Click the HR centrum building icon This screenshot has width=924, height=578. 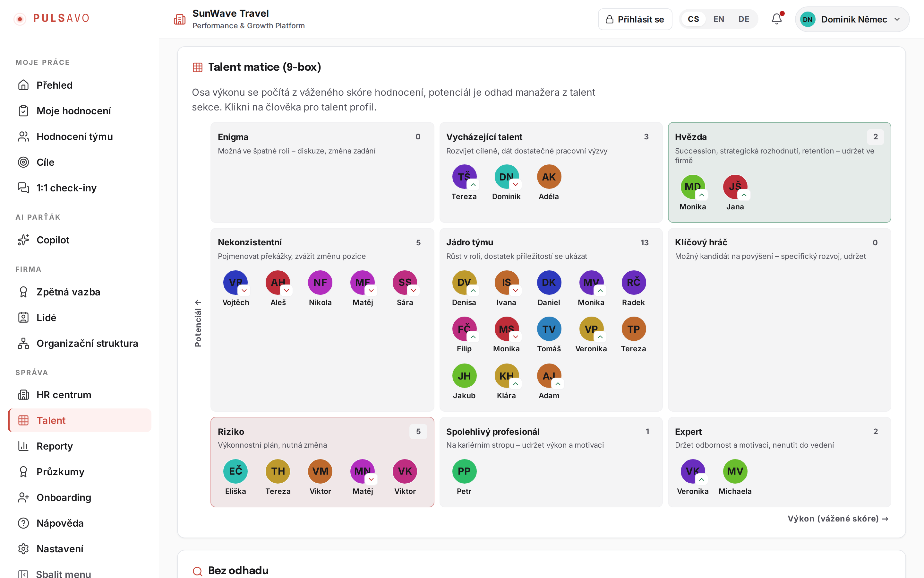tap(23, 395)
